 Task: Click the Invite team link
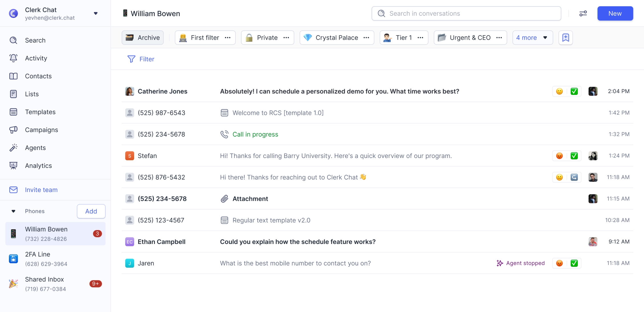pos(41,190)
